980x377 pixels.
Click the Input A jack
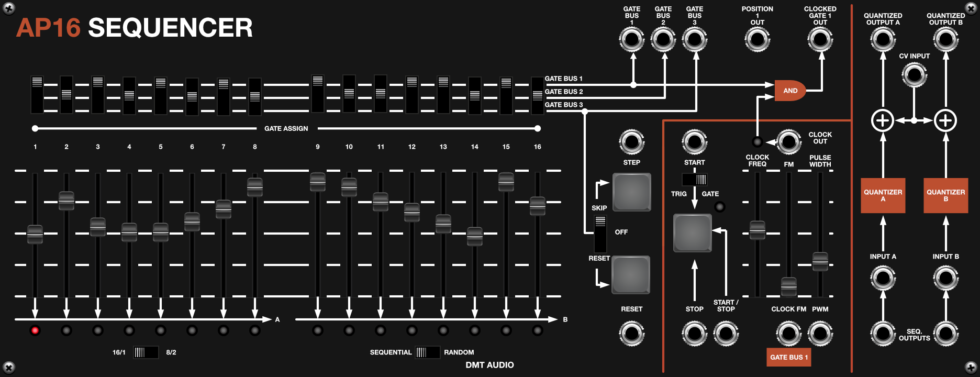883,278
